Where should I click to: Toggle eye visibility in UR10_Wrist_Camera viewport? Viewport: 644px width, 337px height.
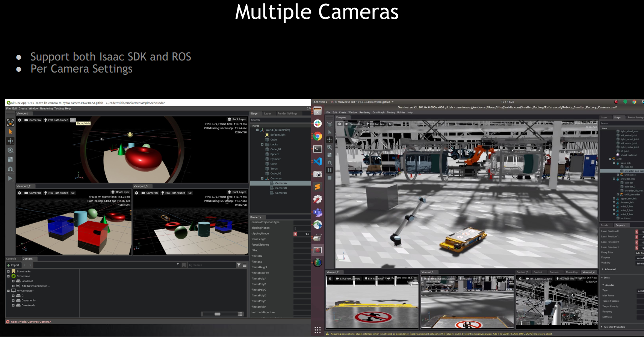point(580,279)
